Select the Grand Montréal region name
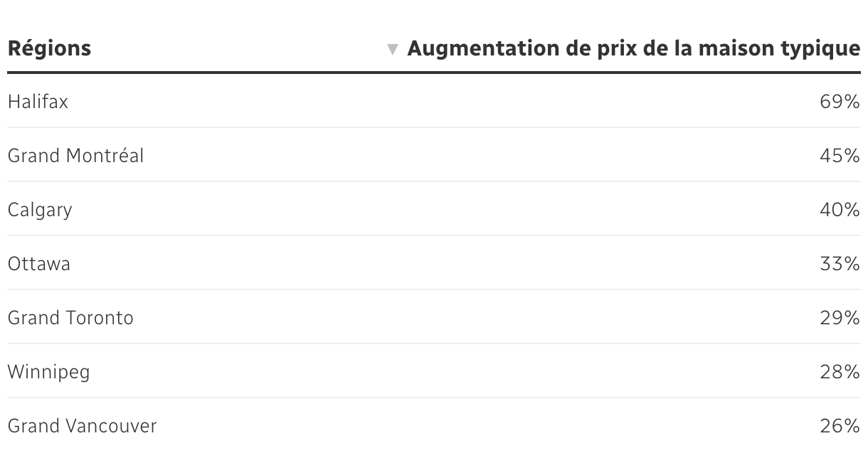 pyautogui.click(x=75, y=155)
